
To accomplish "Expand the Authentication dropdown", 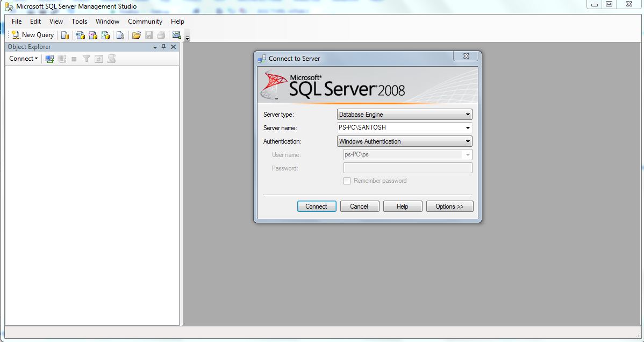I will (x=468, y=141).
